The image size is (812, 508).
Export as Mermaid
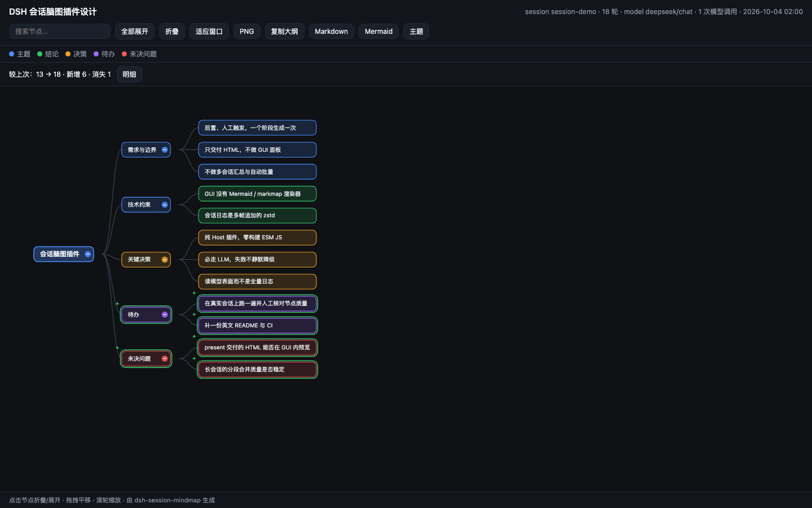[379, 32]
